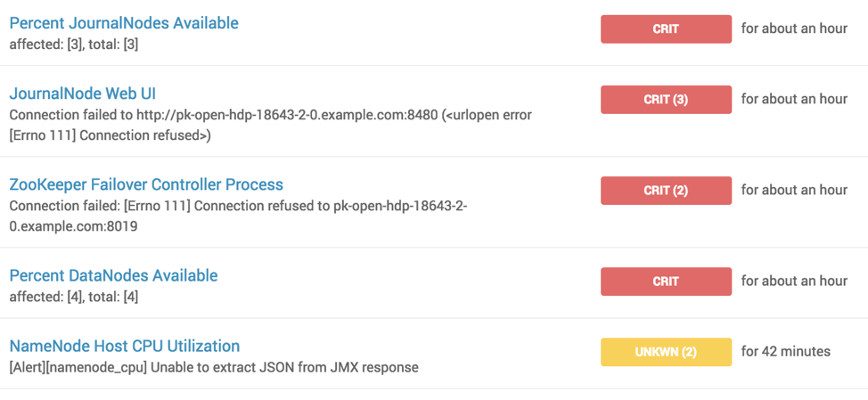Viewport: 868px width, 400px height.
Task: Open ZooKeeper Failover Controller Process alert
Action: point(146,184)
